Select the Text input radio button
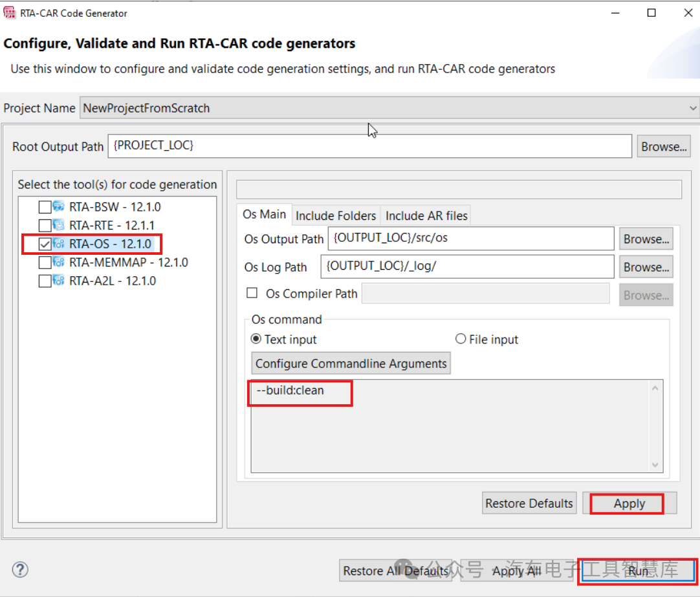700x597 pixels. 256,339
